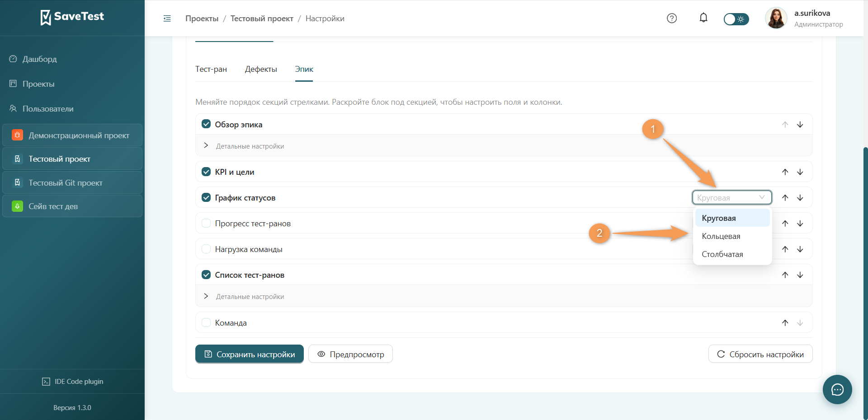Switch to the 'Тест-ран' tab
This screenshot has width=868, height=420.
click(x=211, y=69)
